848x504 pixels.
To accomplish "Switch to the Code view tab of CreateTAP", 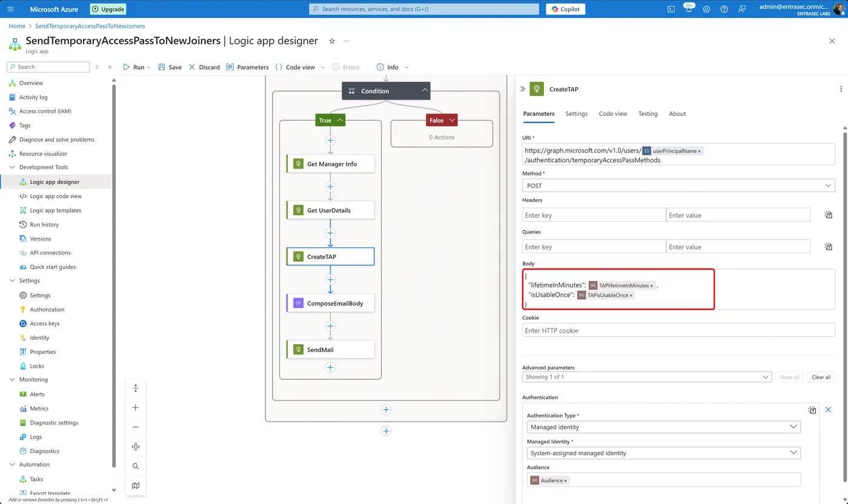I will pos(613,114).
